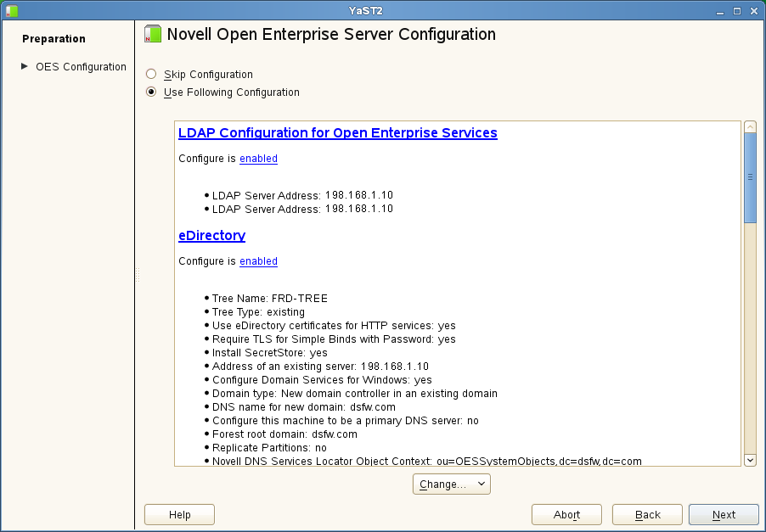
Task: Choose the Use Following Configuration option
Action: (151, 92)
